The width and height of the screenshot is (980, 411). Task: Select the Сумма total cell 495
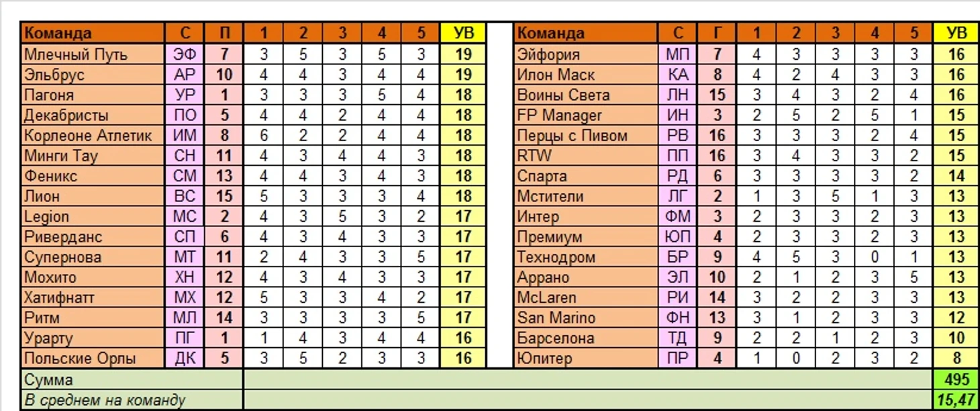pos(956,379)
